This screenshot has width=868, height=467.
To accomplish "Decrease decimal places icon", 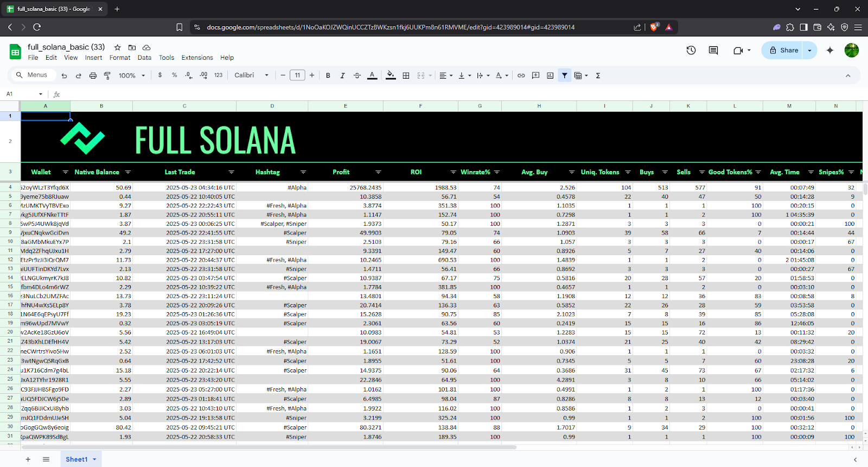I will tap(189, 75).
